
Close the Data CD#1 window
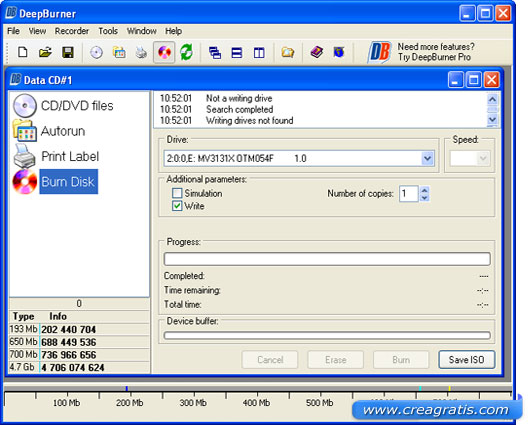tap(491, 80)
